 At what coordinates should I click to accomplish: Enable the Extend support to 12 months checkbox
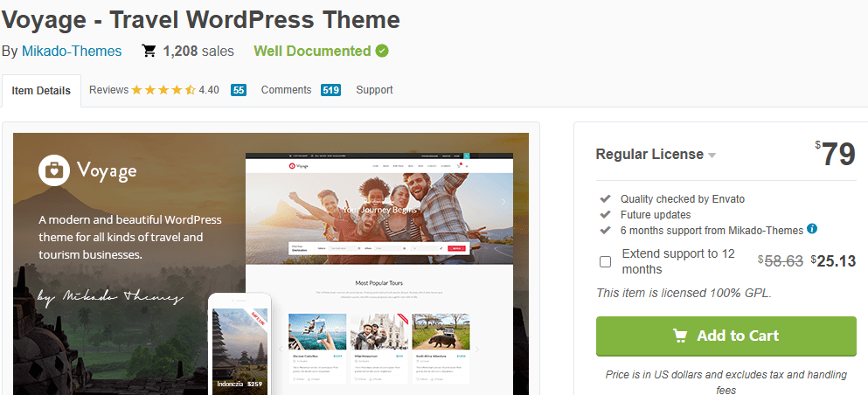pos(606,261)
